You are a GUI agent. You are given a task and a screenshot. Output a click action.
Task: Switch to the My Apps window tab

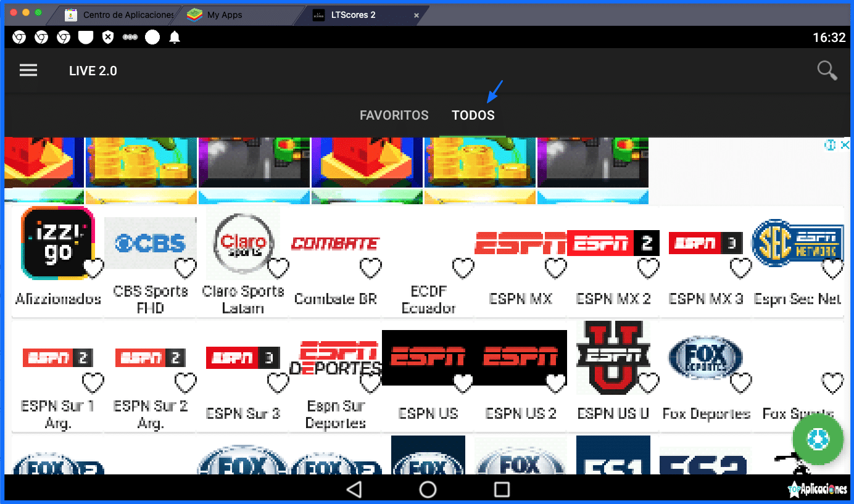224,15
